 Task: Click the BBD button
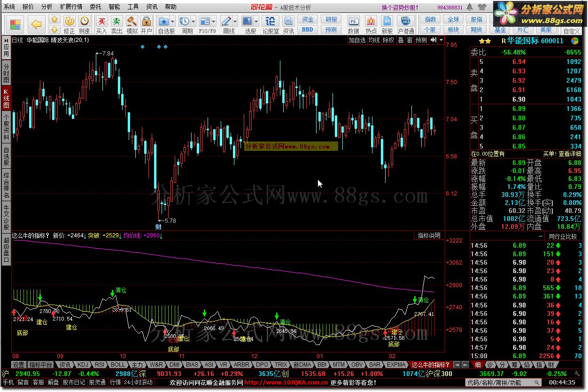tap(308, 30)
